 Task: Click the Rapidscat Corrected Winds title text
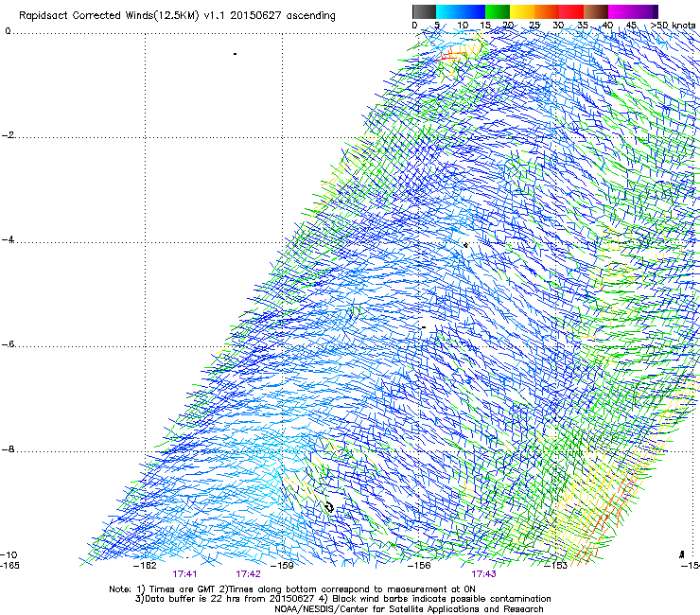click(x=177, y=16)
